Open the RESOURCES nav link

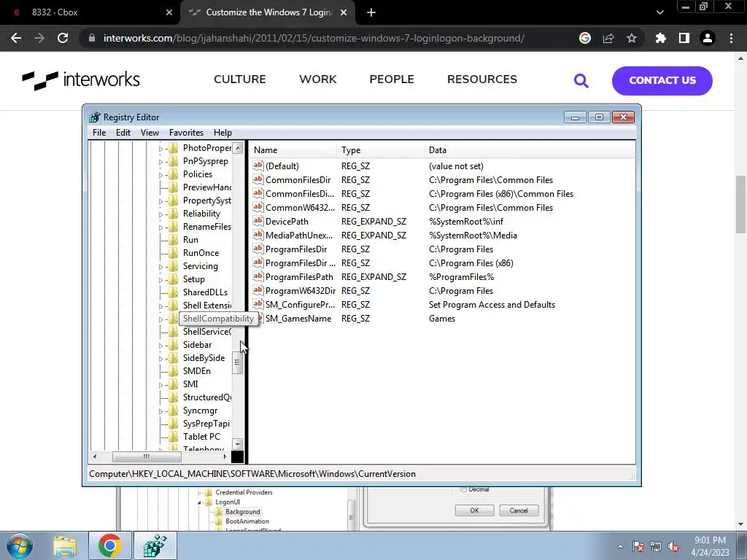coord(481,79)
